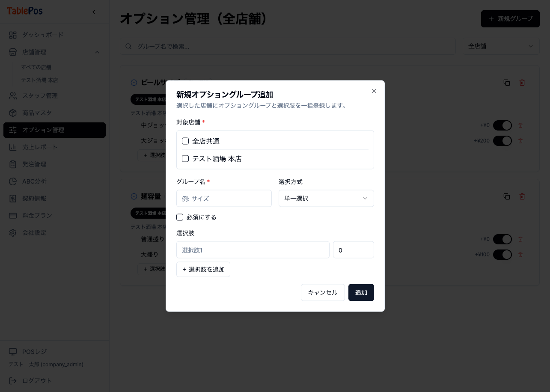Open ABC分析 page
The width and height of the screenshot is (550, 392).
54,181
